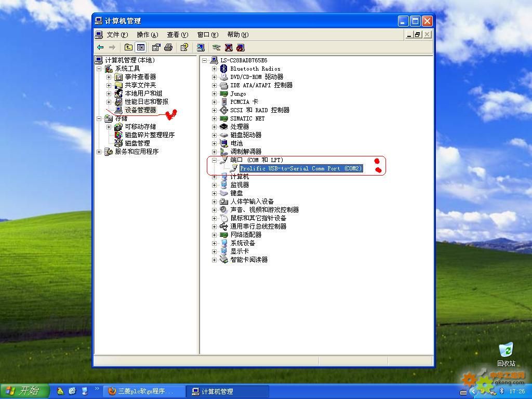Click the penguin icon in quick launch
The height and width of the screenshot is (399, 532).
click(60, 391)
